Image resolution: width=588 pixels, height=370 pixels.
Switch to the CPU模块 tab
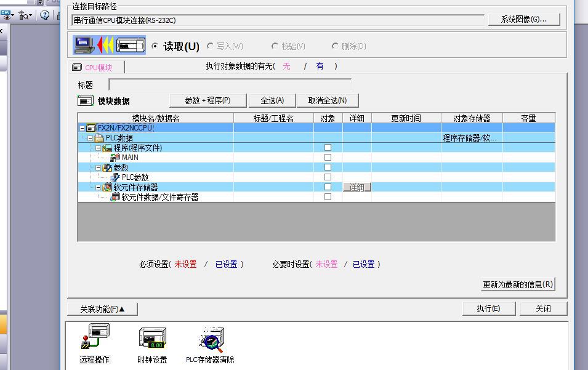(x=97, y=68)
